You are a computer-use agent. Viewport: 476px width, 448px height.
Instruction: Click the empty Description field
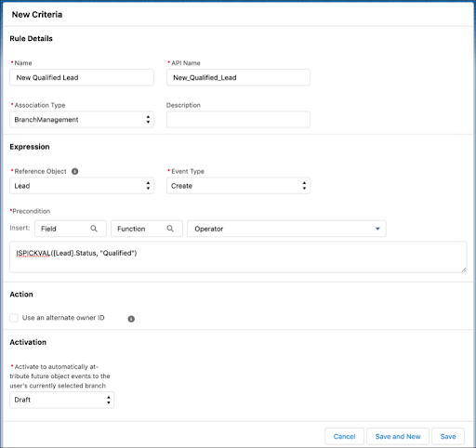tap(238, 120)
